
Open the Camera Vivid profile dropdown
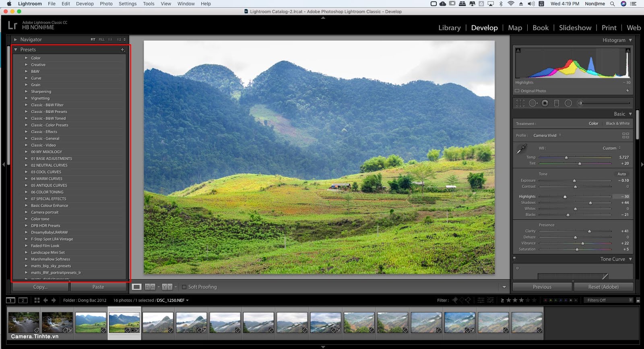547,135
